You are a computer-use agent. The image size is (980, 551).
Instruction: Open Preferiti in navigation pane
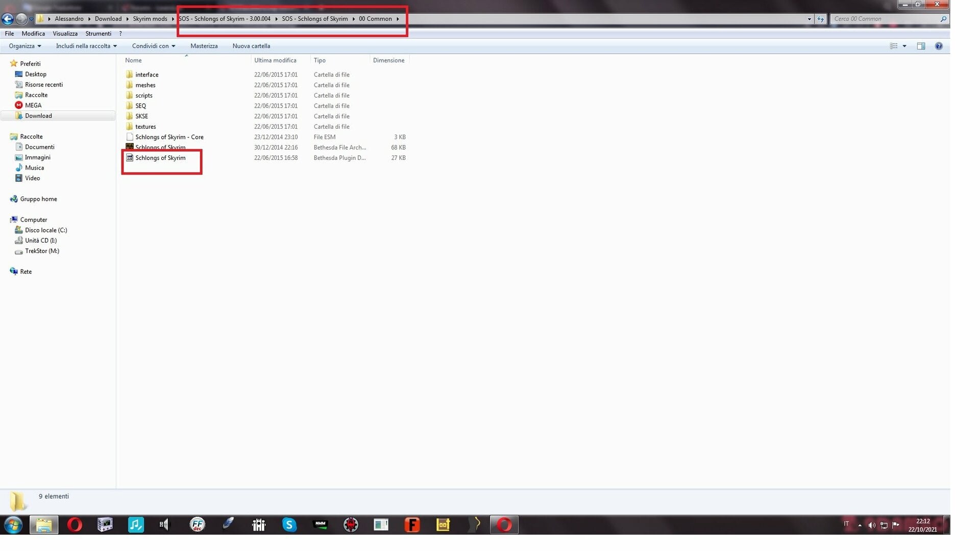[x=30, y=64]
